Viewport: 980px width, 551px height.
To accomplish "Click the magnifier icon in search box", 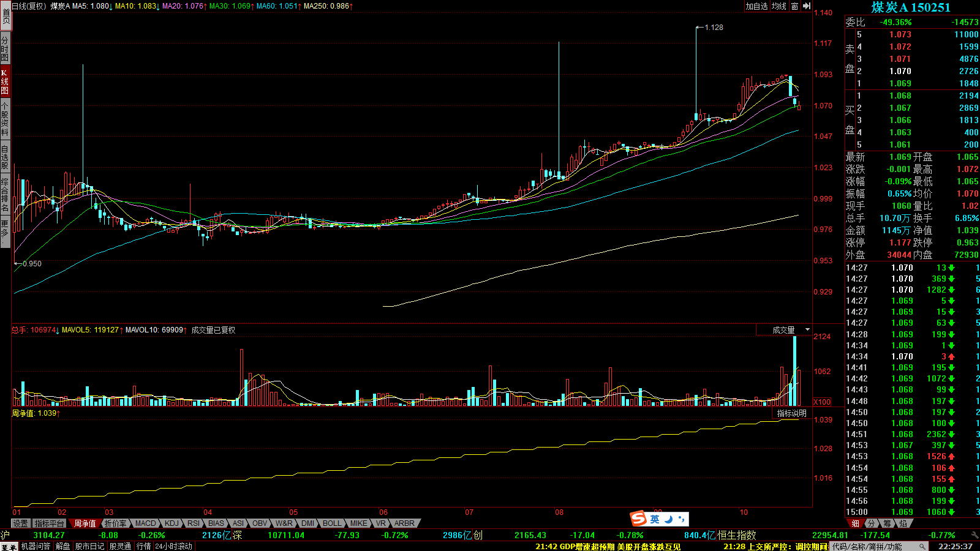I will click(922, 546).
